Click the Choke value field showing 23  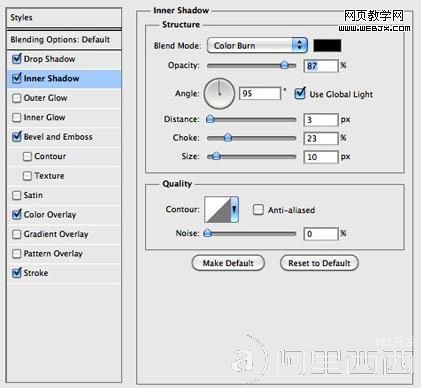tap(321, 138)
